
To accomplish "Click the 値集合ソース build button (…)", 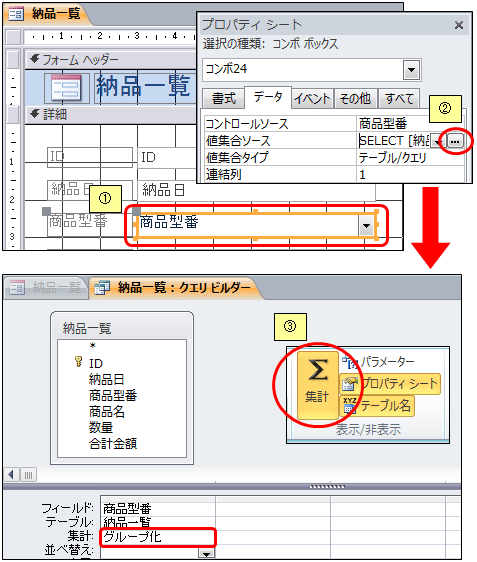I will 454,141.
